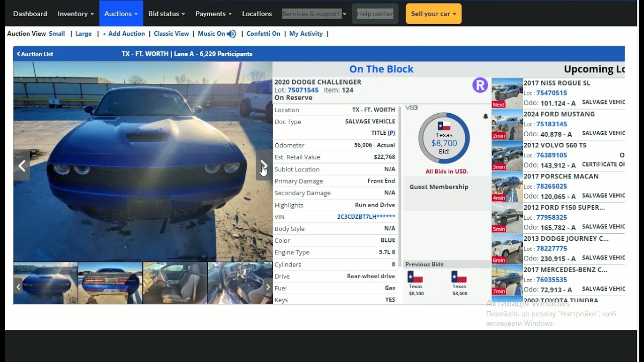Open upcoming lot 75183145 Ford Mustang

coord(551,124)
